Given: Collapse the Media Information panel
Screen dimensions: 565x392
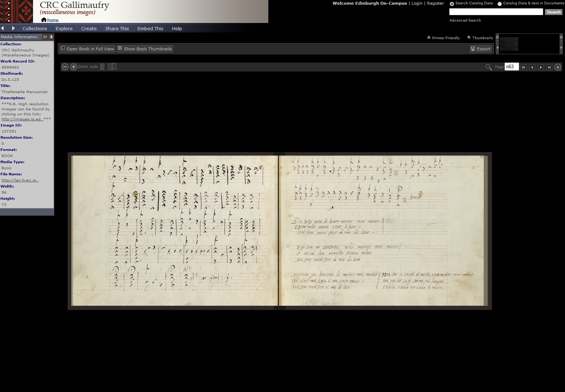Looking at the screenshot, I should (45, 37).
